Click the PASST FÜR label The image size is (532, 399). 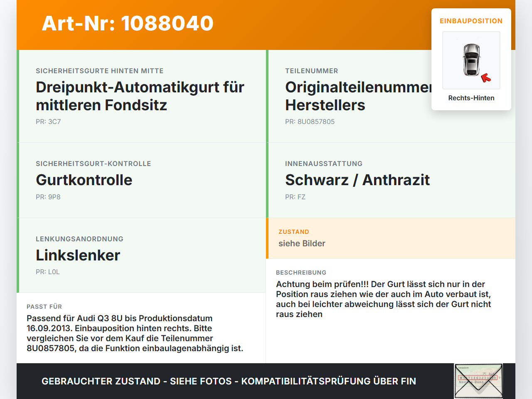click(44, 307)
